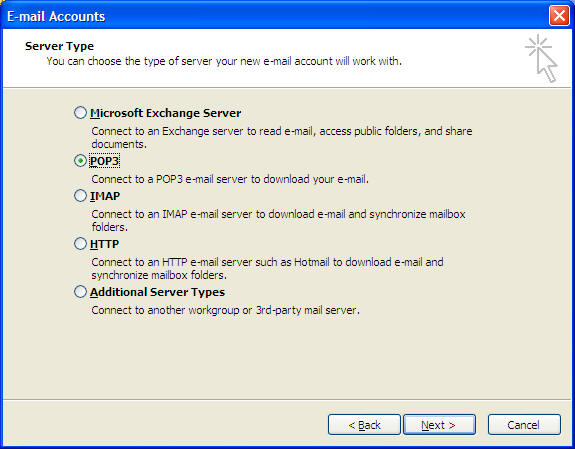Image resolution: width=575 pixels, height=449 pixels.
Task: Click the POP3 label text
Action: click(105, 161)
